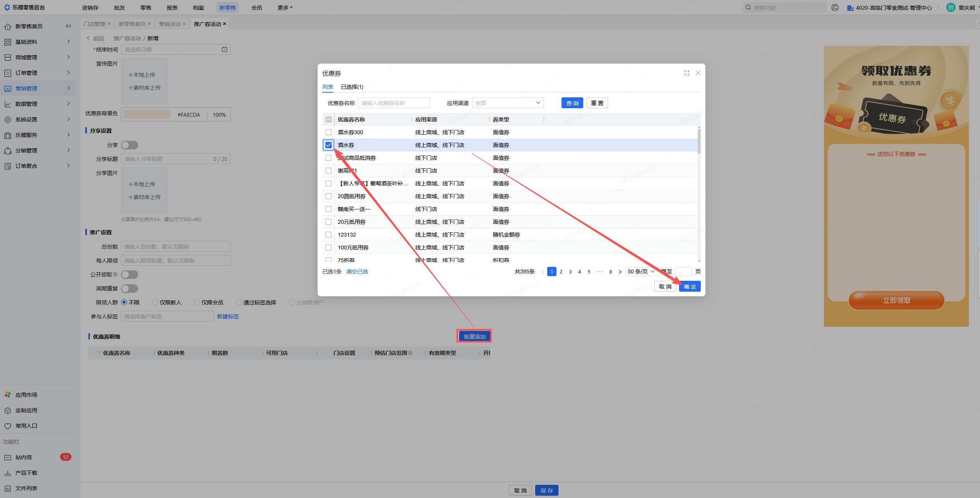The width and height of the screenshot is (980, 498).
Task: Click 新零售首页 home icon in sidebar
Action: (8, 26)
